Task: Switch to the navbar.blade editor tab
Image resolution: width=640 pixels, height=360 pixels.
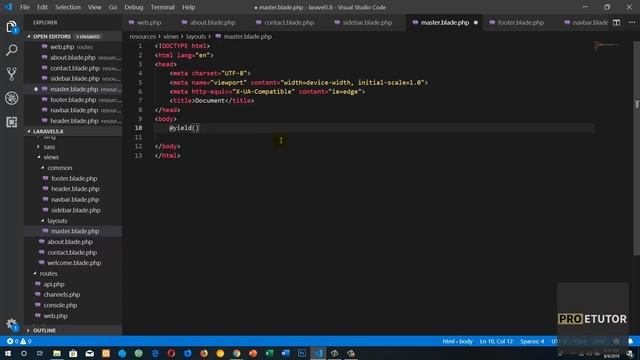Action: click(x=586, y=22)
